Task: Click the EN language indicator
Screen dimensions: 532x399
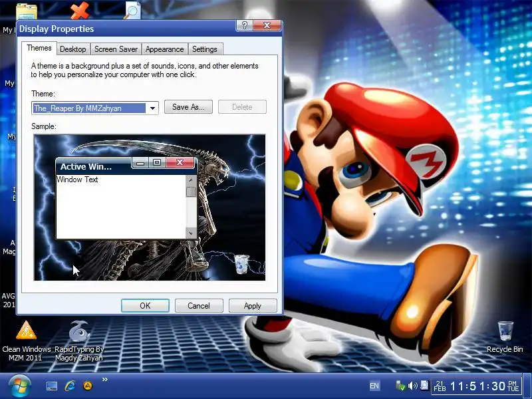Action: [x=374, y=386]
